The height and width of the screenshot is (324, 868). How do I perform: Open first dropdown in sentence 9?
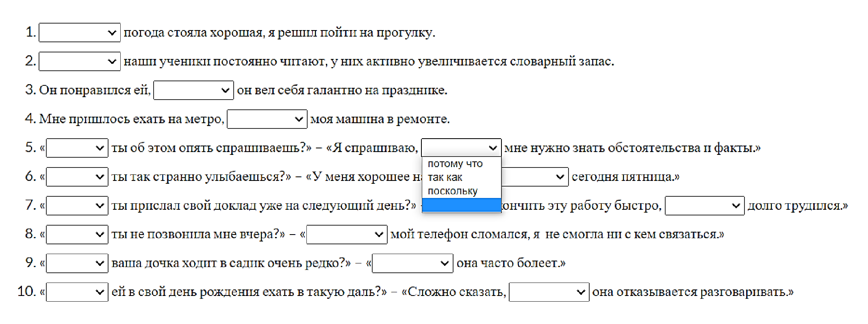click(x=77, y=263)
